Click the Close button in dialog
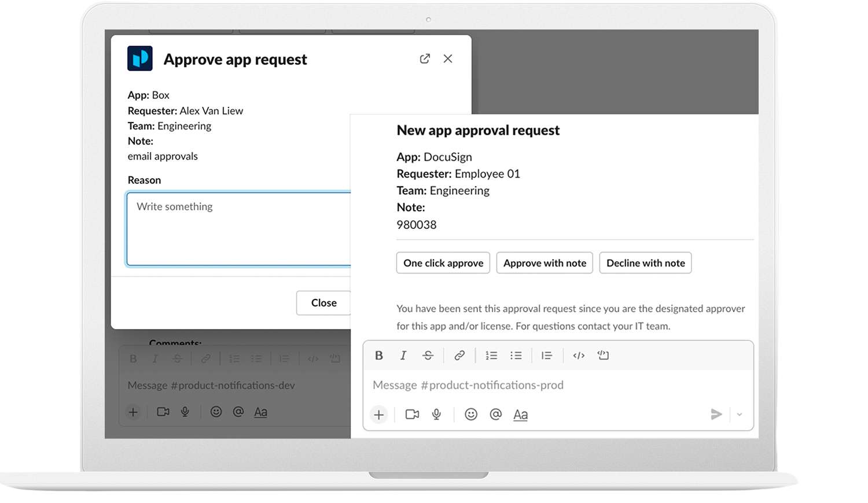Viewport: 868px width, 503px height. click(x=323, y=302)
